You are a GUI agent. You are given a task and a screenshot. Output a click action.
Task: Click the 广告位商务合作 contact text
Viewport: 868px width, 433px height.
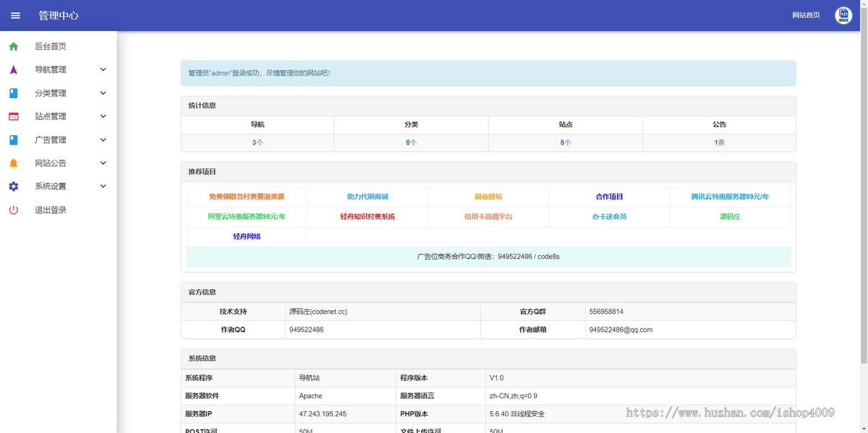tap(488, 257)
